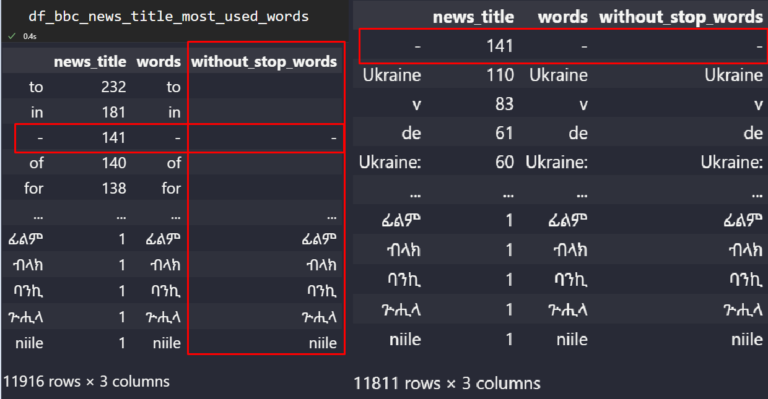
Task: Select the news_title header in the right table
Action: [473, 17]
